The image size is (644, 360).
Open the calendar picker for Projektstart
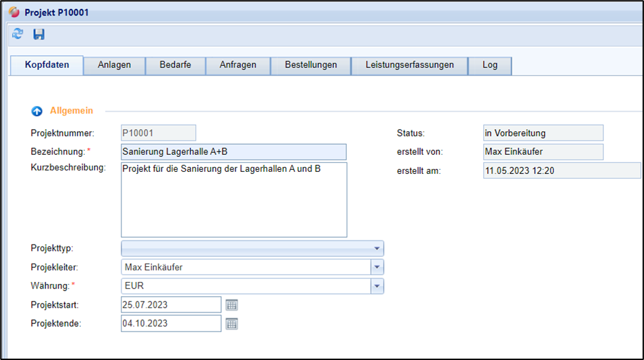click(232, 305)
